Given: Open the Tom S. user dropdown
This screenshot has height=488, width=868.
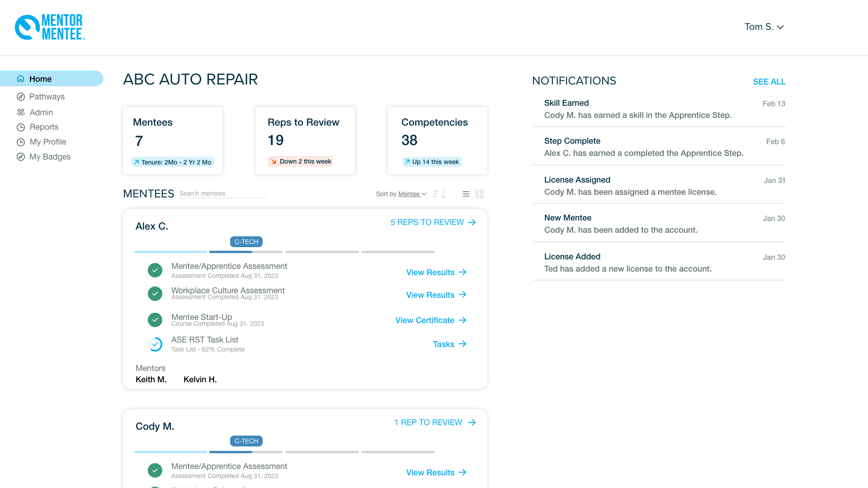Looking at the screenshot, I should (764, 27).
